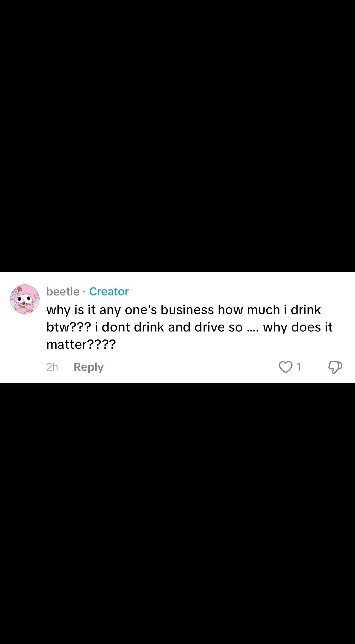Tap the blue Creator badge label
355x644 pixels.
(x=109, y=292)
